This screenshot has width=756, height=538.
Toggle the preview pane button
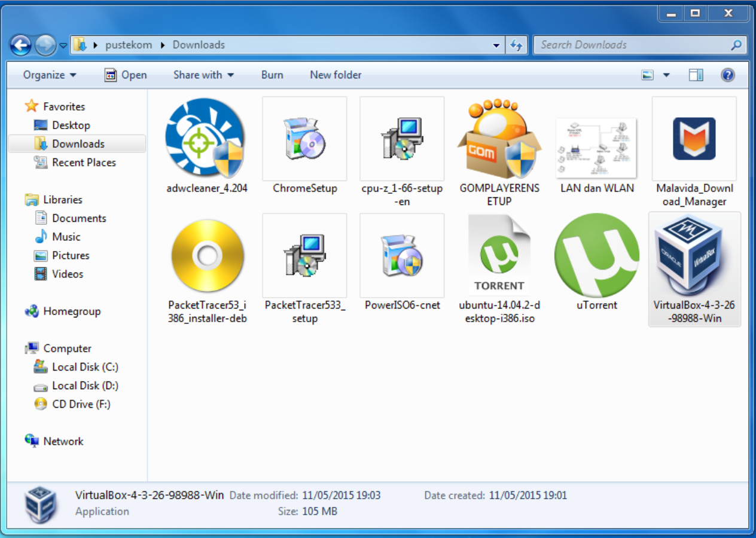click(696, 75)
